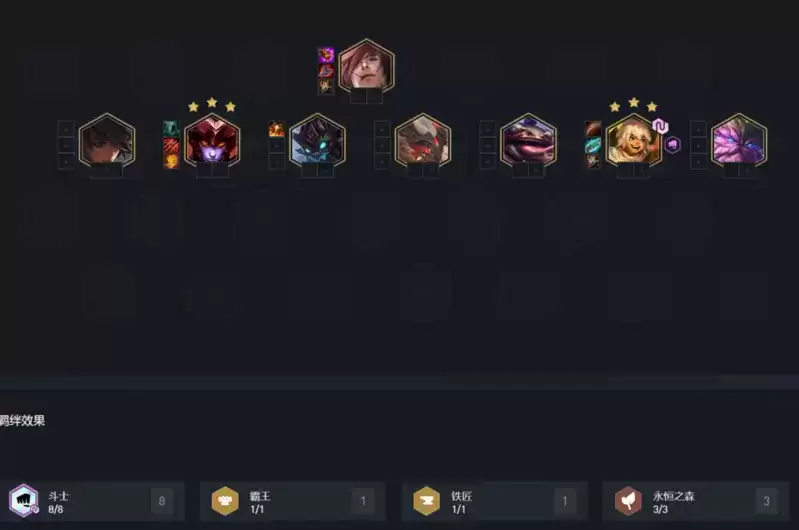
Task: Click Sett's top purple item icon
Action: [x=326, y=55]
